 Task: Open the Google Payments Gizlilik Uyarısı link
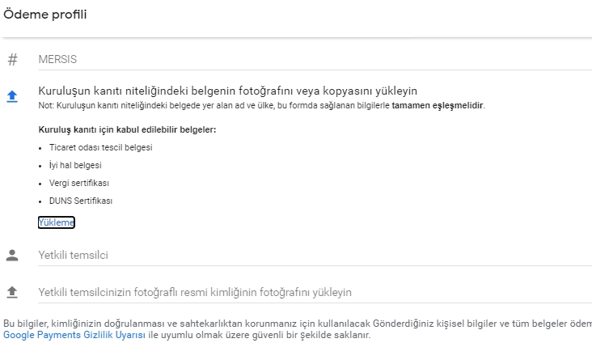click(x=74, y=335)
